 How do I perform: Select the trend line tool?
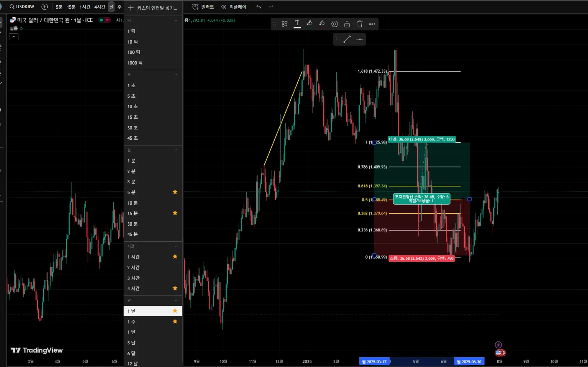pos(347,39)
